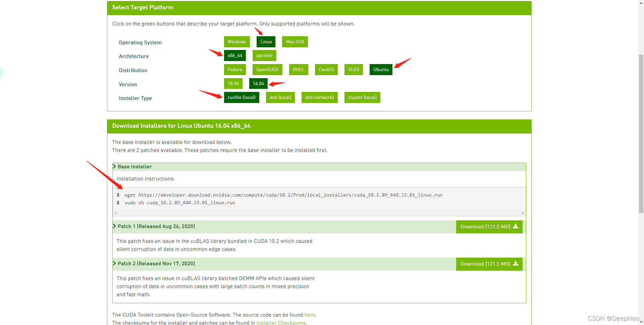The image size is (644, 325).
Task: Select the Windows operating system button
Action: coord(237,42)
